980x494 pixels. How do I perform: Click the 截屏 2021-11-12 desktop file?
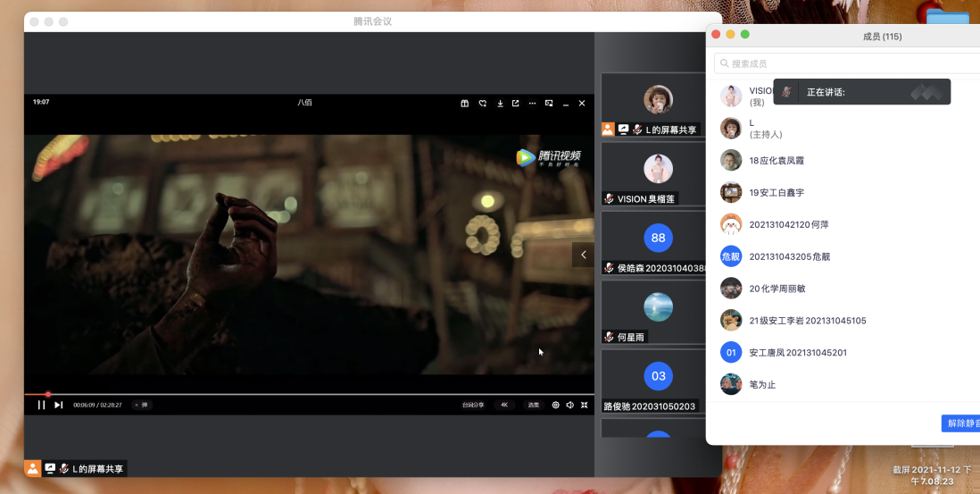click(932, 475)
